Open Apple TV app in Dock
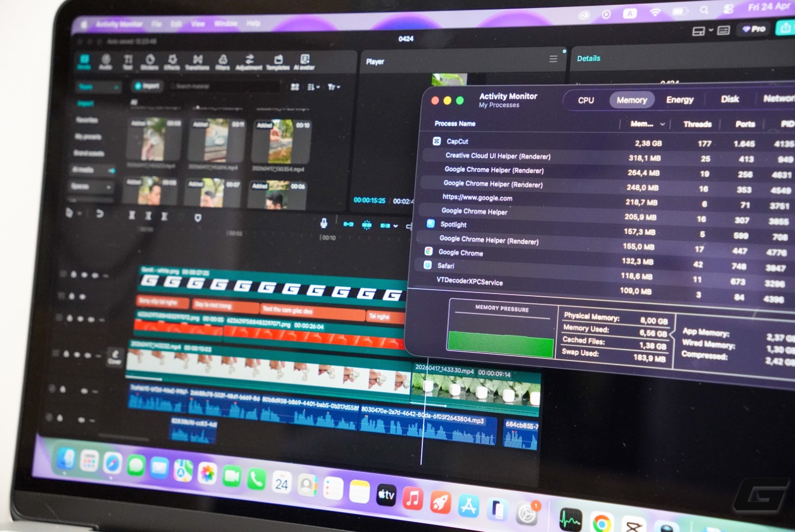795x532 pixels. point(386,494)
